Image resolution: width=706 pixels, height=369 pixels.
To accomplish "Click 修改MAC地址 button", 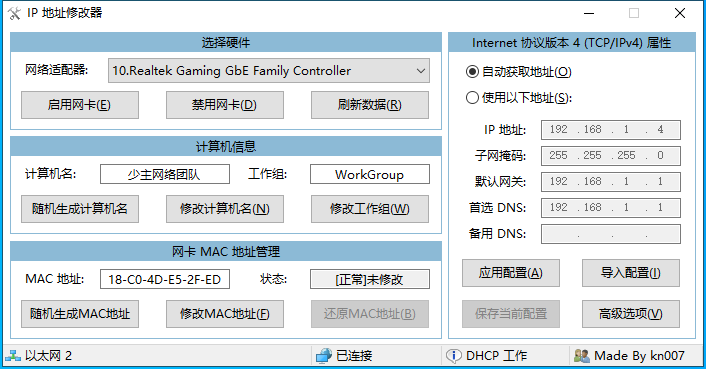I will (x=225, y=314).
